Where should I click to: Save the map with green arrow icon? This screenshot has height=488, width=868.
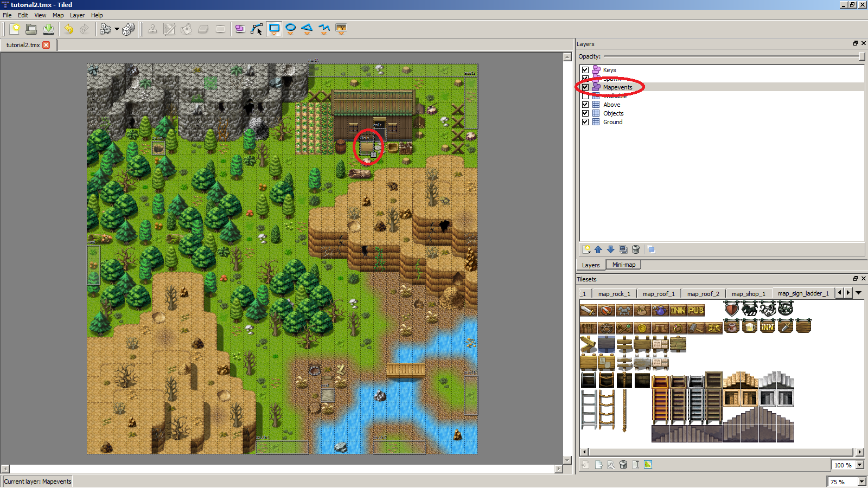(x=48, y=29)
